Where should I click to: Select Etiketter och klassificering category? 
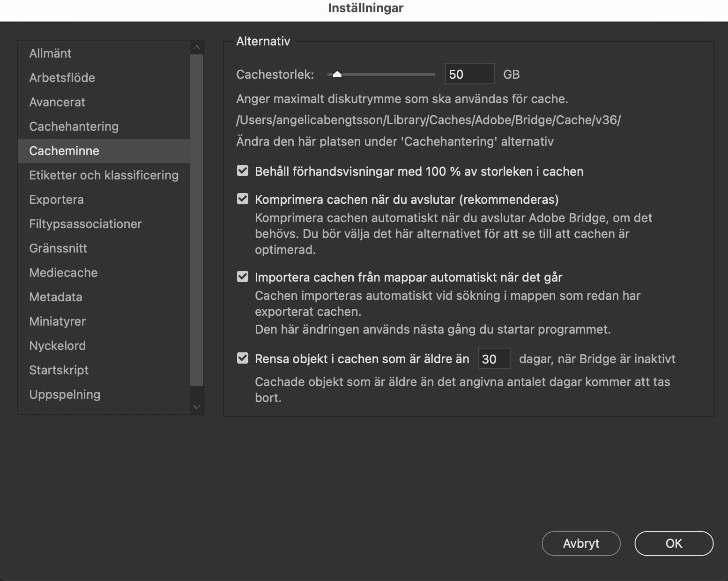pyautogui.click(x=104, y=175)
